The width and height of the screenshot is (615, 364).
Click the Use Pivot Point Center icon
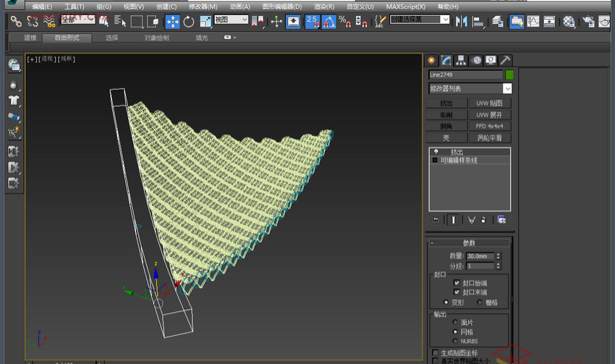click(258, 21)
